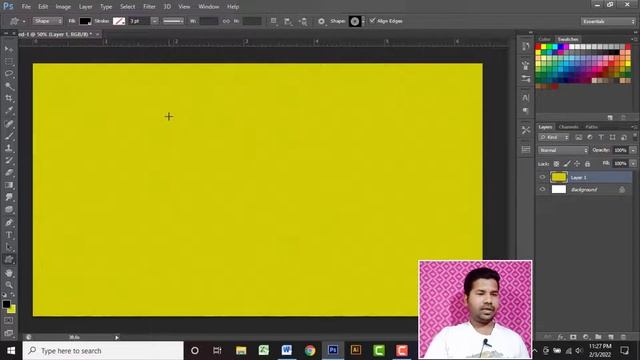This screenshot has height=360, width=640.
Task: Open the Opacity slider dropdown arrow
Action: click(x=633, y=150)
